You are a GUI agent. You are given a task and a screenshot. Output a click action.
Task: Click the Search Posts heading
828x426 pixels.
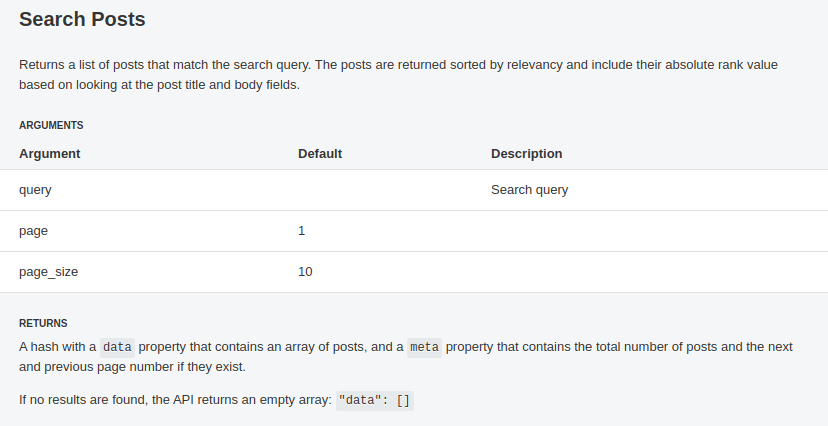pos(82,19)
